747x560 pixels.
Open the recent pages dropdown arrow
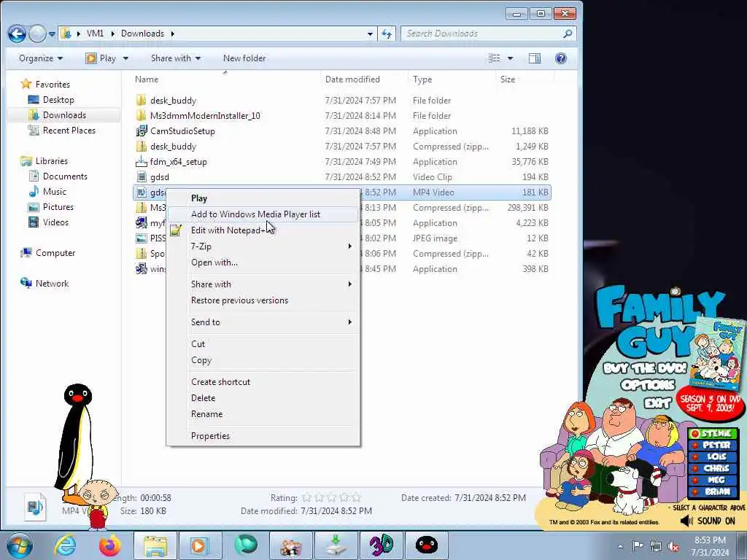(x=52, y=34)
